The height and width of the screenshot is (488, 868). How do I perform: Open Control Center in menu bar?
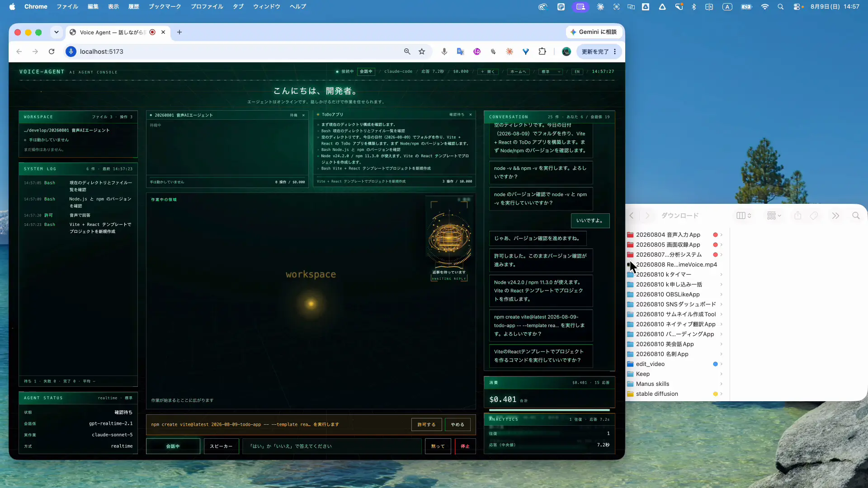pyautogui.click(x=797, y=6)
